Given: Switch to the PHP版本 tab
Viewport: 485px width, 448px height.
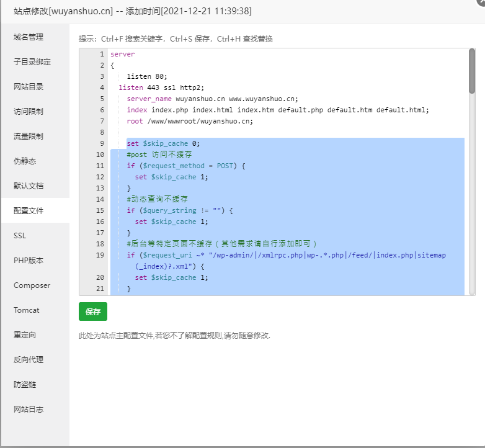Looking at the screenshot, I should click(x=35, y=260).
